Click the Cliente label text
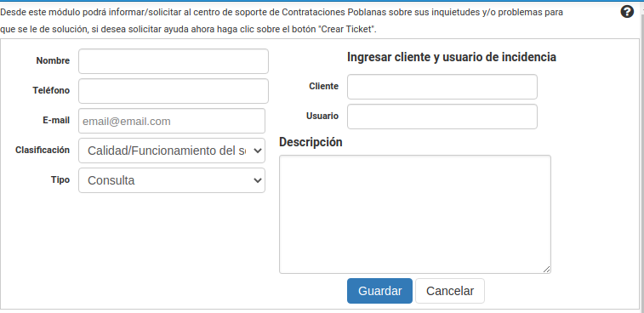 [323, 86]
